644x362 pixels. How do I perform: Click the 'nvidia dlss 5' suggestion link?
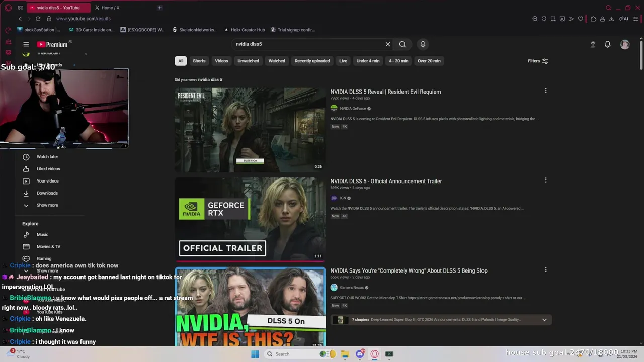[210, 80]
